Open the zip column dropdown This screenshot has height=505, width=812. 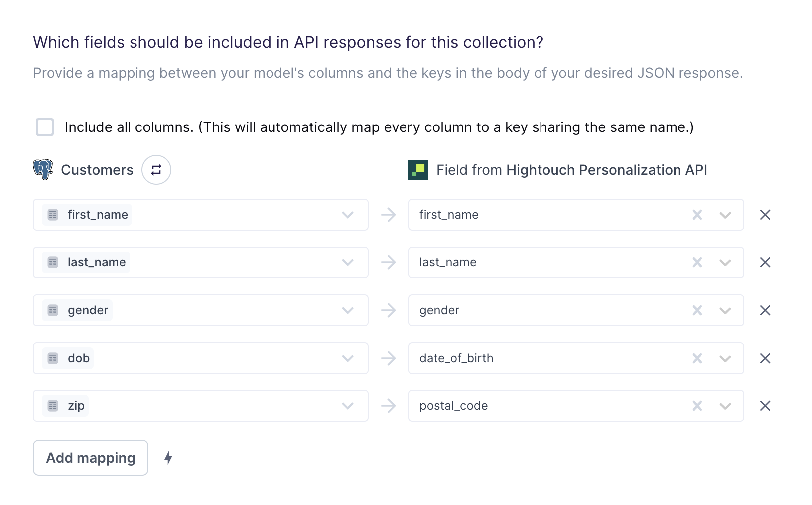(x=348, y=405)
